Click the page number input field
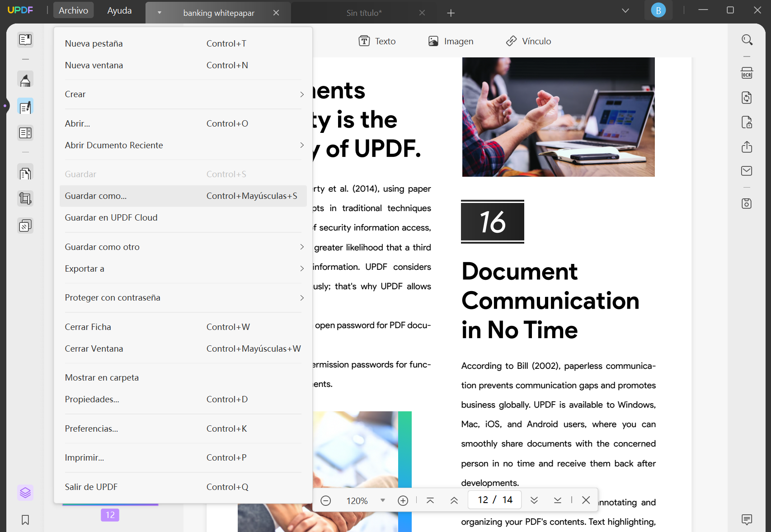 point(494,499)
